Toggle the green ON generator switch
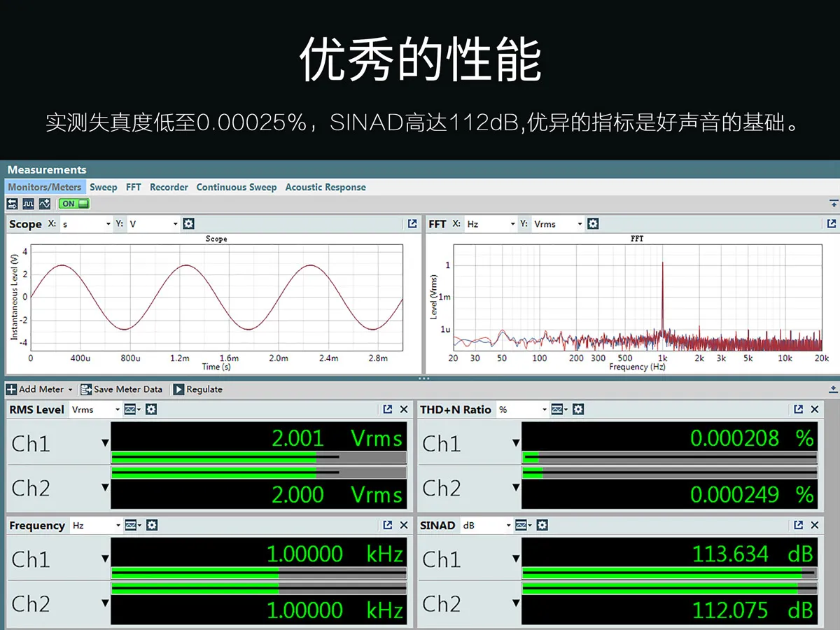The height and width of the screenshot is (630, 840). coord(73,204)
